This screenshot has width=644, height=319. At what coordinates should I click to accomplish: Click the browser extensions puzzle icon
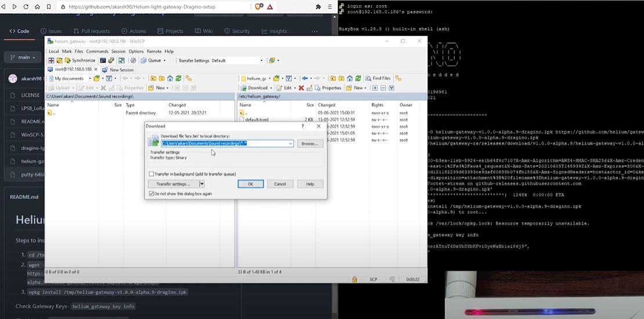click(x=319, y=6)
